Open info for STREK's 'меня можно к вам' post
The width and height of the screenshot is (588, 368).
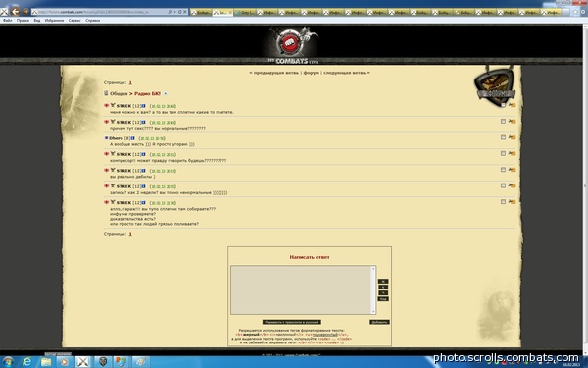click(x=143, y=106)
